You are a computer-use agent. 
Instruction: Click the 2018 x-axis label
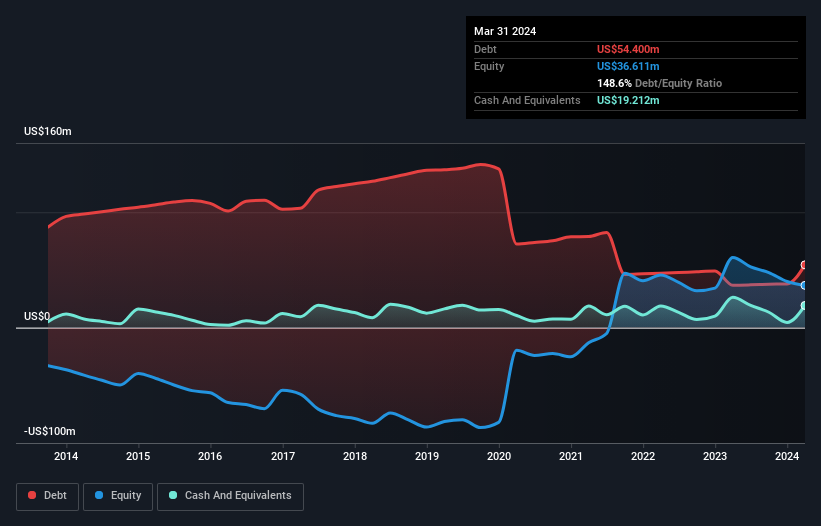[355, 456]
